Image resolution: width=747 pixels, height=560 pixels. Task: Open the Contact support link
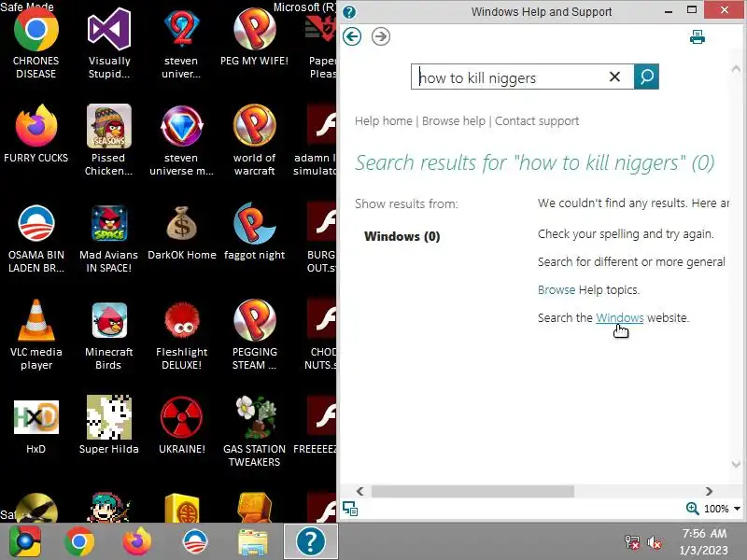coord(537,121)
